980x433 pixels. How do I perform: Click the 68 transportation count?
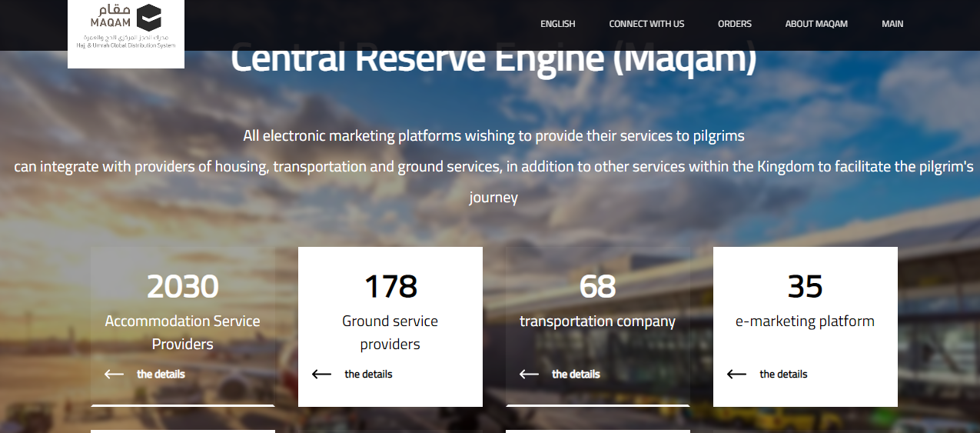(598, 287)
